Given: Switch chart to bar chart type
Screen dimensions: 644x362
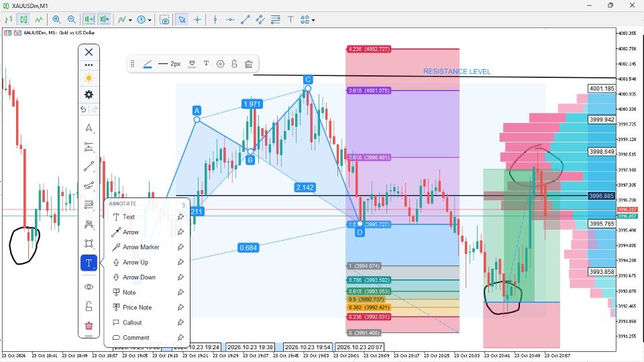Looking at the screenshot, I should point(9,19).
